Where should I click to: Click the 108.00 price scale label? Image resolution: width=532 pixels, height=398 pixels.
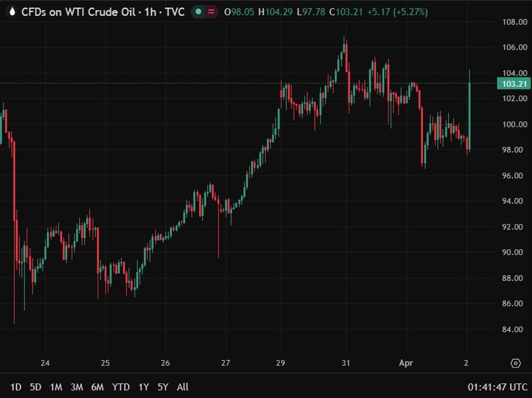pyautogui.click(x=515, y=22)
